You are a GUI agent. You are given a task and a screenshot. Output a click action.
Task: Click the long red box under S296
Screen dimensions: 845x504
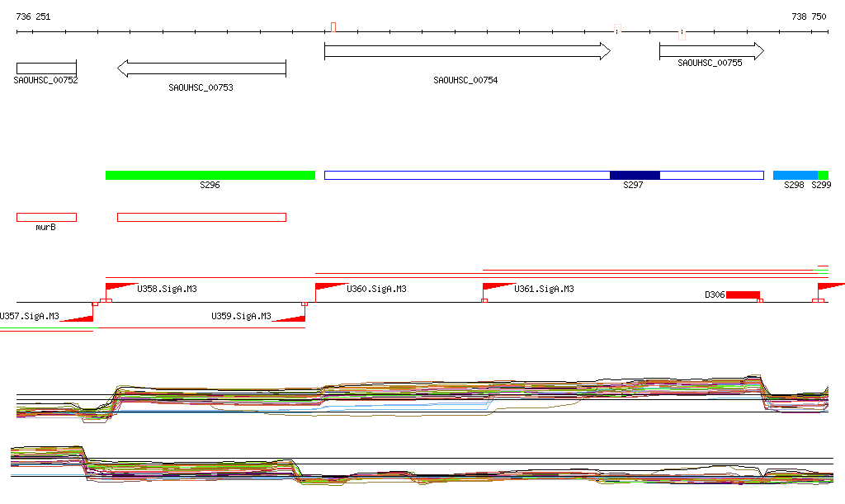tap(201, 218)
